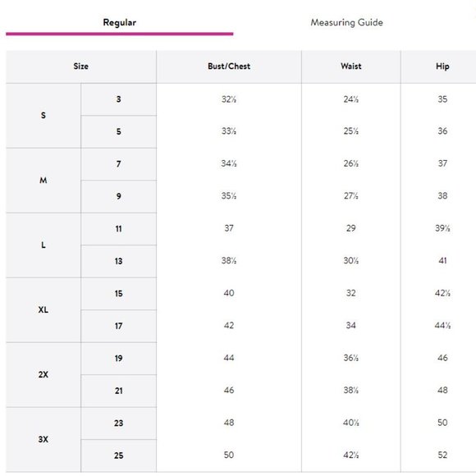The image size is (476, 476).
Task: Click the numeric size 3 cell
Action: click(119, 99)
